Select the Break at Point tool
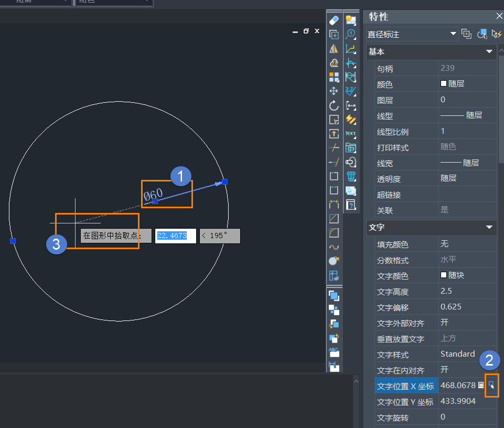 (x=334, y=176)
